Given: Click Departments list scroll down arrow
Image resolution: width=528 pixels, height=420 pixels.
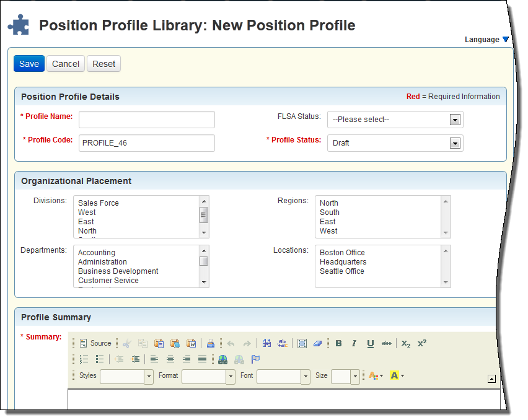Looking at the screenshot, I should (x=204, y=282).
